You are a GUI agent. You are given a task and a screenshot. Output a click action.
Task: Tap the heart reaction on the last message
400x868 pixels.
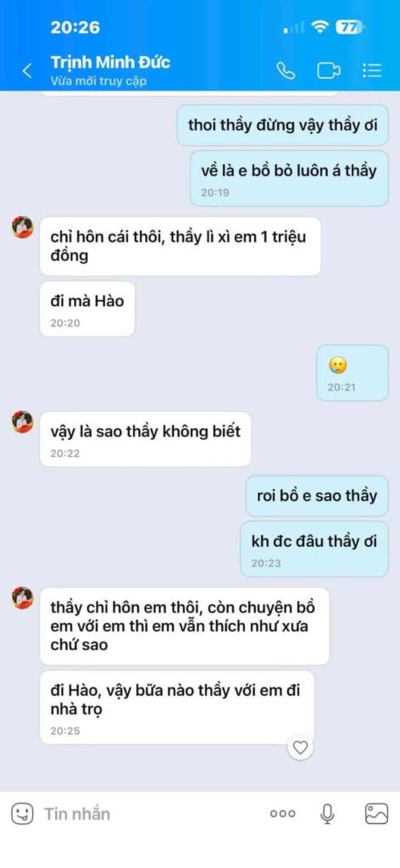click(300, 748)
